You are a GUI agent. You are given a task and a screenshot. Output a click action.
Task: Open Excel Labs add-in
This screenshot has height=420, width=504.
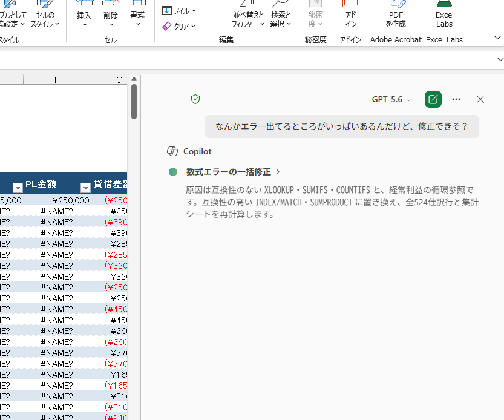pyautogui.click(x=444, y=15)
